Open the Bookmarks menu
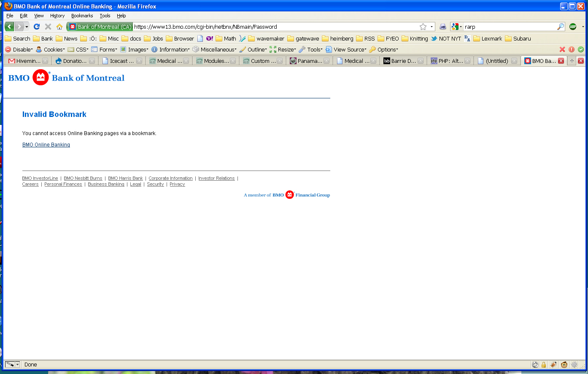Viewport: 588px width, 374px height. click(x=82, y=16)
